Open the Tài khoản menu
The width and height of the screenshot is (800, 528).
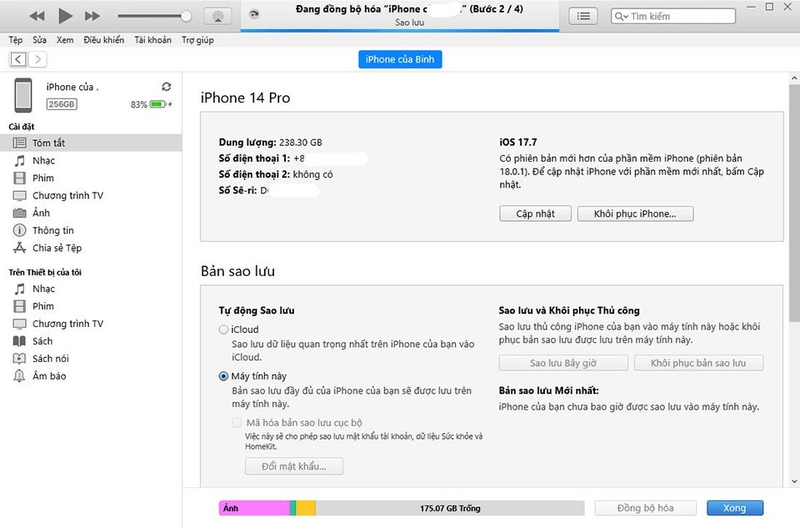(x=153, y=40)
